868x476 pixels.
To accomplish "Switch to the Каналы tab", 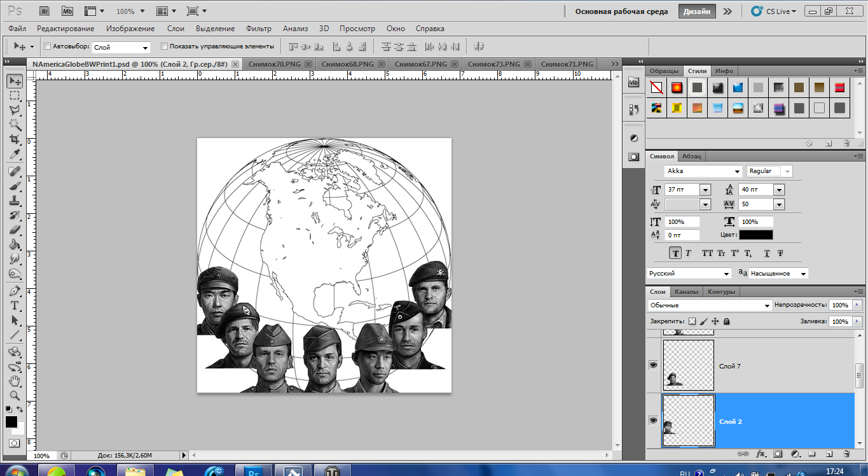I will pyautogui.click(x=686, y=291).
